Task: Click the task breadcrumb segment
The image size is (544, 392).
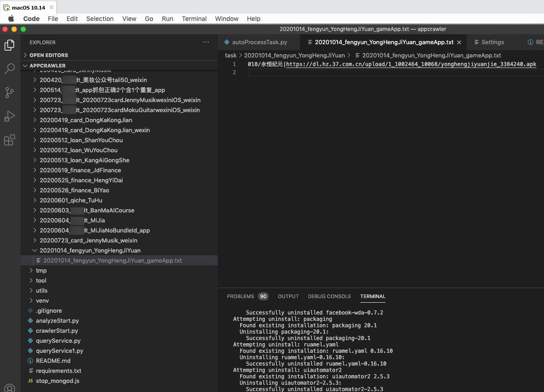Action: (231, 55)
